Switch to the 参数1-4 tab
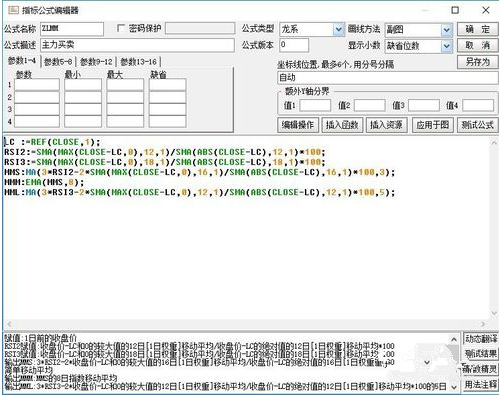Screen dimensions: 499x396 tap(22, 61)
